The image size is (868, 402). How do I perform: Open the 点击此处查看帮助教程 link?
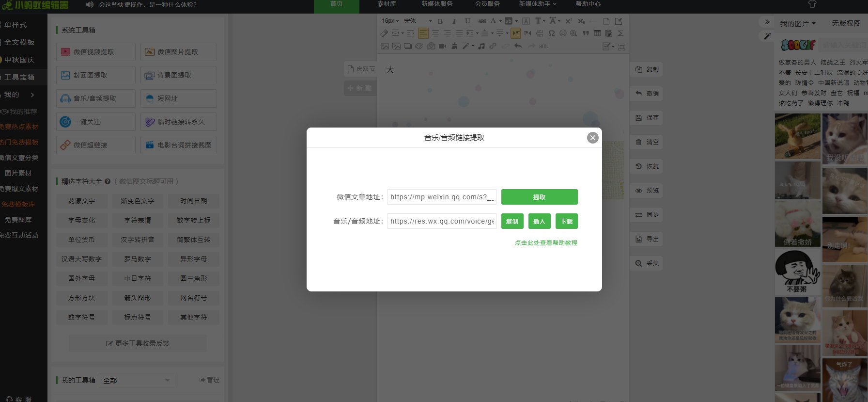tap(546, 243)
